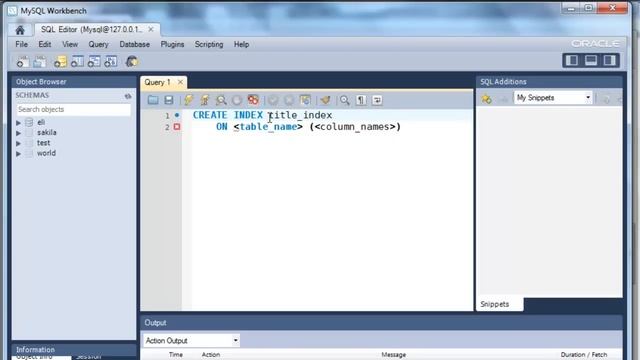Run explain plan magnifier-lightning icon
The height and width of the screenshot is (360, 640).
221,100
